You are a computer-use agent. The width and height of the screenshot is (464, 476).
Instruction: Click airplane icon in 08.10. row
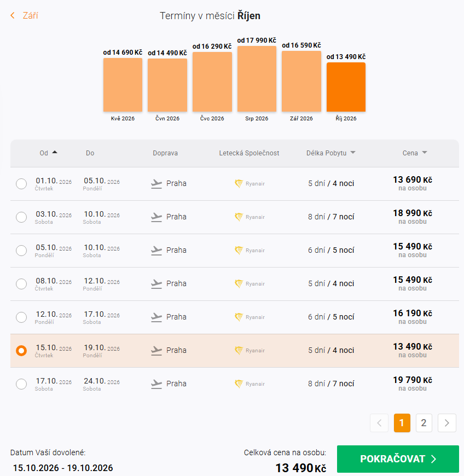pyautogui.click(x=156, y=284)
